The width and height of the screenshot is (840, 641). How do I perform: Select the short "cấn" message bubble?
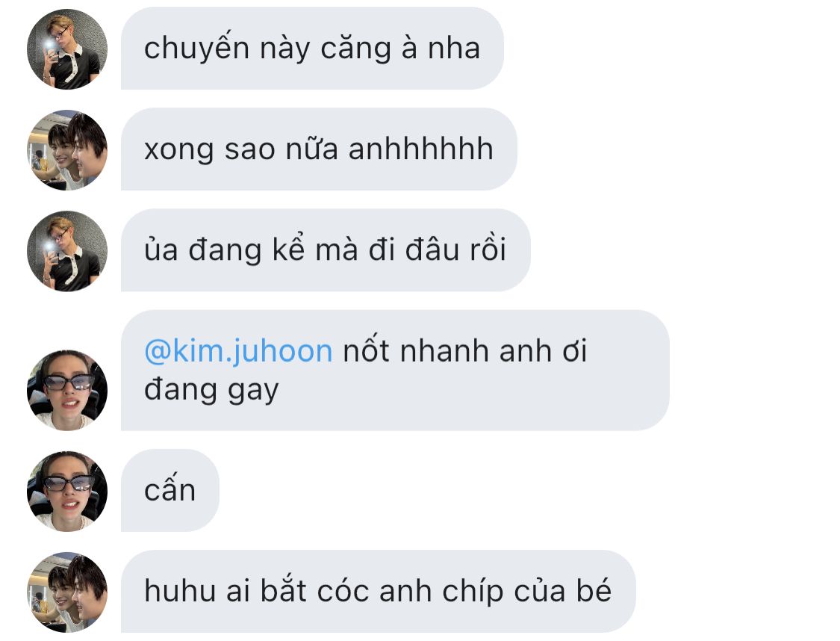170,490
